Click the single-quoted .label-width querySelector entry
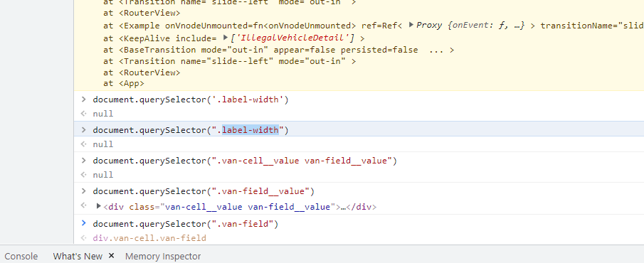Image resolution: width=644 pixels, height=263 pixels. tap(191, 100)
